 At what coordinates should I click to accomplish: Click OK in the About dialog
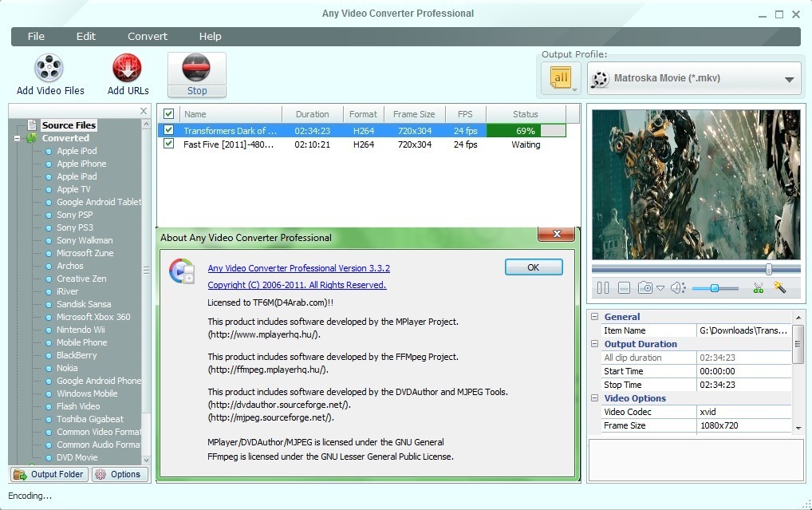[534, 267]
